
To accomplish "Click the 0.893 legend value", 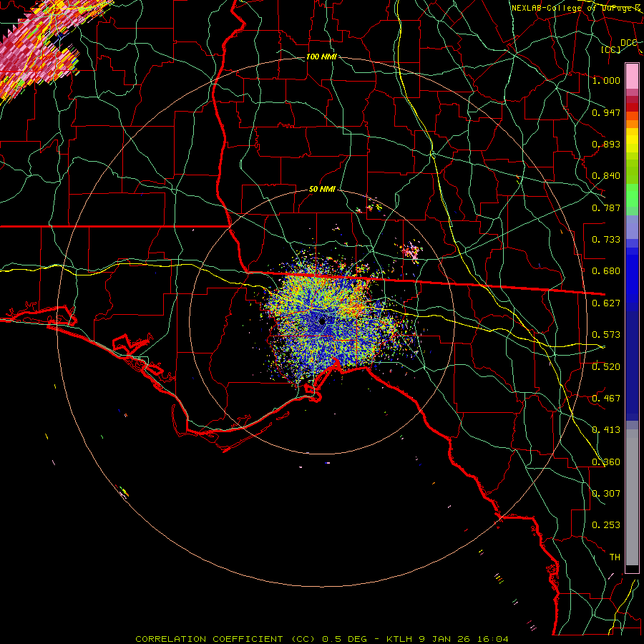I will click(606, 144).
